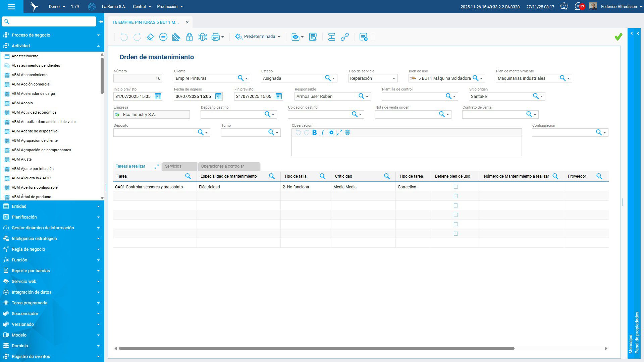This screenshot has width=644, height=362.
Task: Open ABM Ajuste por inflación item
Action: coord(33,169)
